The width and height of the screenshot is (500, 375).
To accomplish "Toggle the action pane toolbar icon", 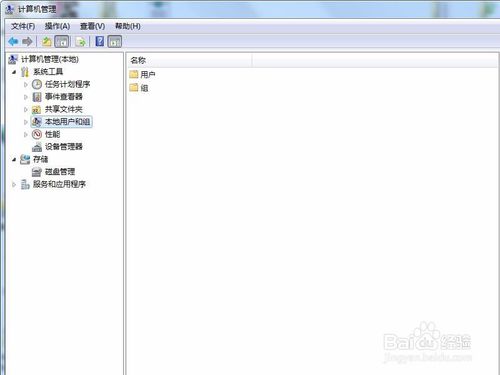I will (x=115, y=42).
